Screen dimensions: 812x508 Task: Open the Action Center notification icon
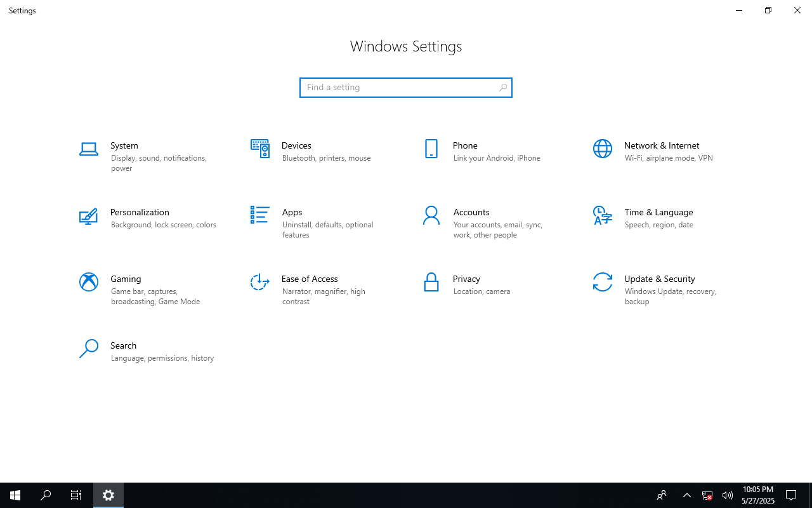pos(791,495)
